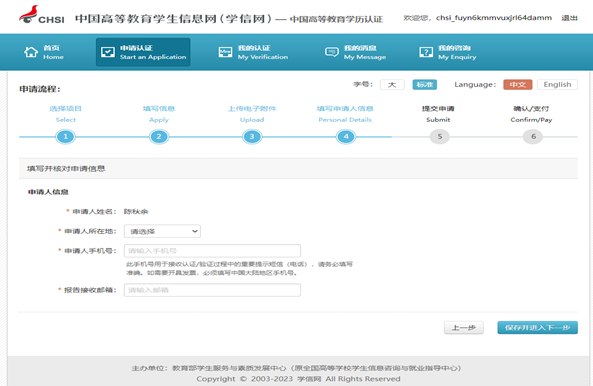Click the My Enquiry question mark icon
This screenshot has height=386, width=593.
(x=426, y=52)
